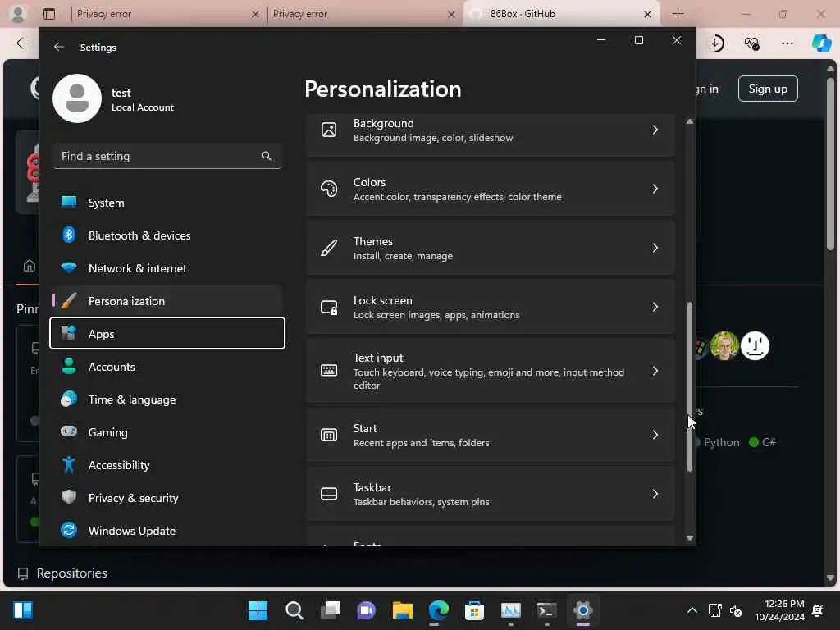Click the smiley contributor avatar on GitHub

[756, 346]
